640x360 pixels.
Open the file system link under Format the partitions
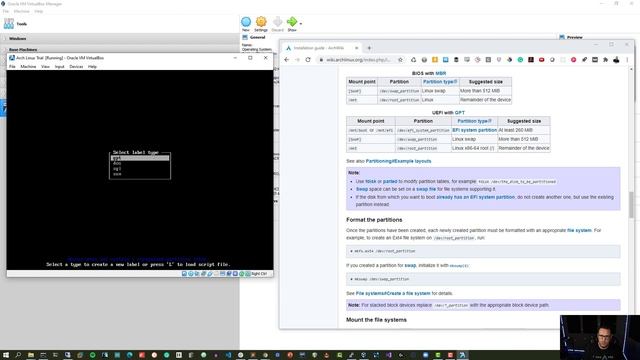pyautogui.click(x=579, y=230)
